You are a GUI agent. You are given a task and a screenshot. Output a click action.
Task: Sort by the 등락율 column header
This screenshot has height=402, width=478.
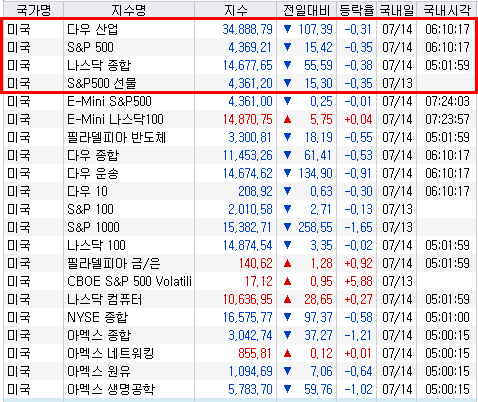pos(356,10)
